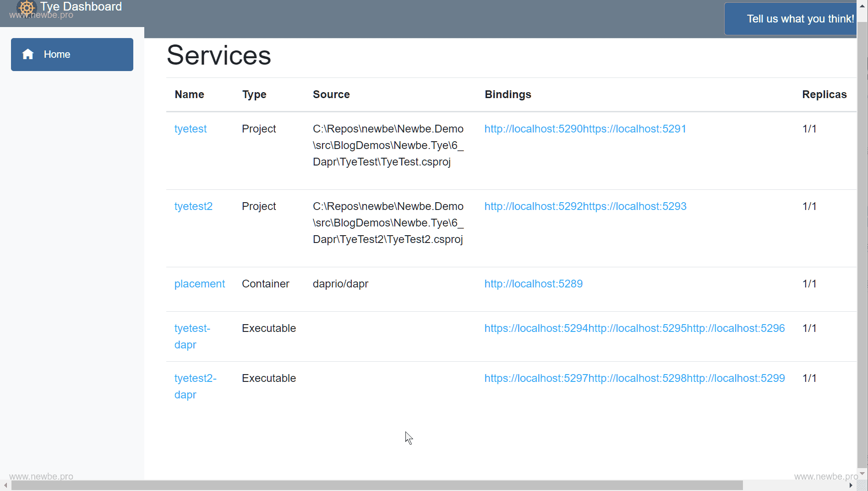Click the horizontal scrollbar right arrow

[851, 485]
